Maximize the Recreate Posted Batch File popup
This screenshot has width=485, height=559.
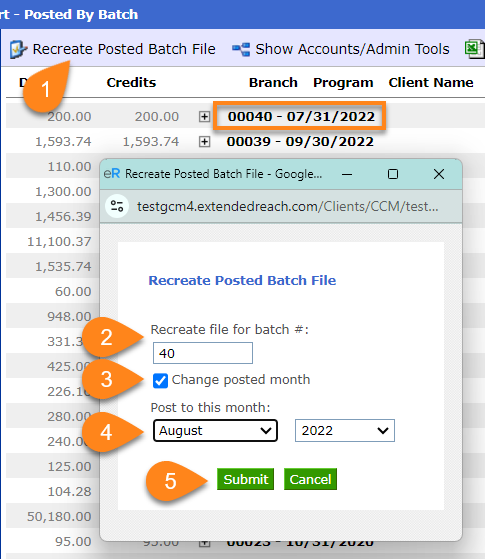(x=393, y=174)
